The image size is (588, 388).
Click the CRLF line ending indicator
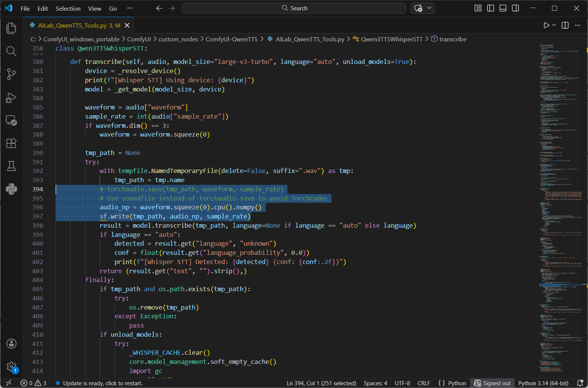[x=424, y=383]
